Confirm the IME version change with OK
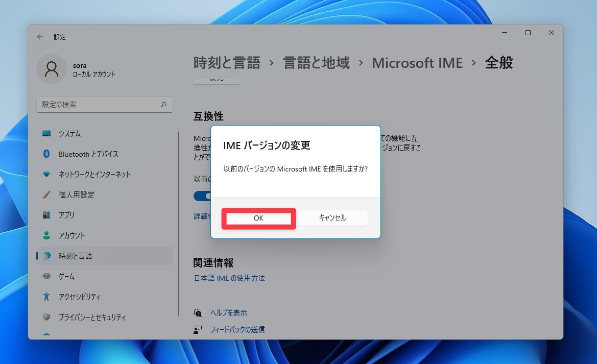The height and width of the screenshot is (364, 597). click(x=258, y=218)
